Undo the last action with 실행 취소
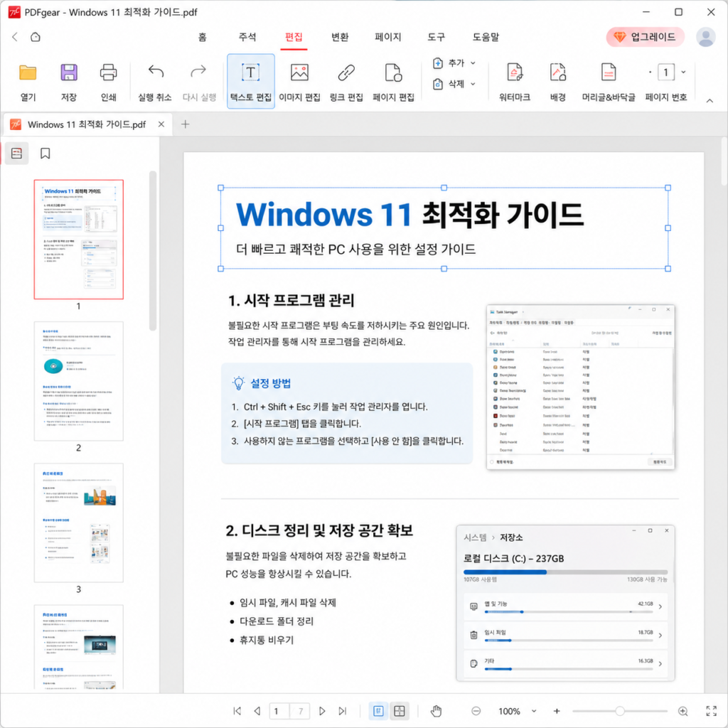Screen dimensions: 728x728 pyautogui.click(x=155, y=82)
